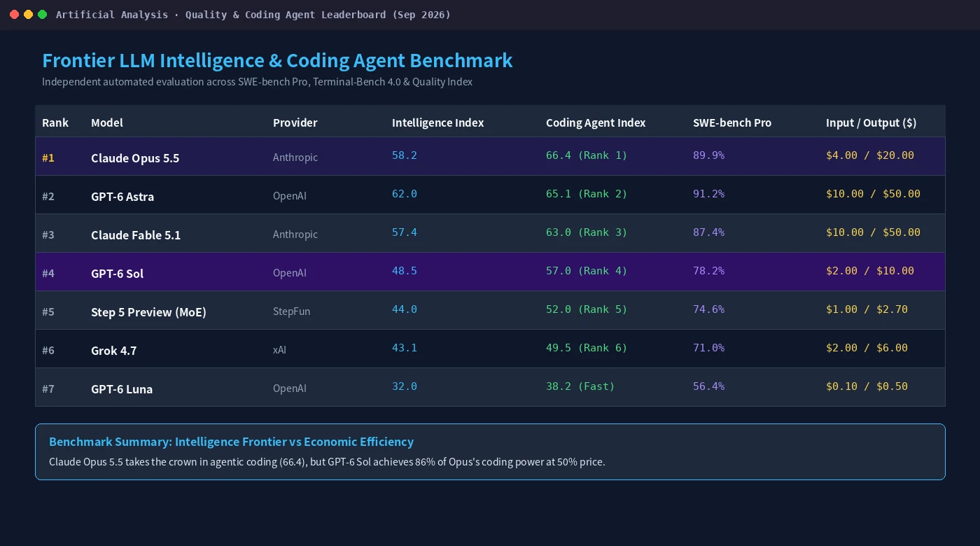Click the 'Model' column header
Viewport: 980px width, 546px height.
pyautogui.click(x=107, y=122)
